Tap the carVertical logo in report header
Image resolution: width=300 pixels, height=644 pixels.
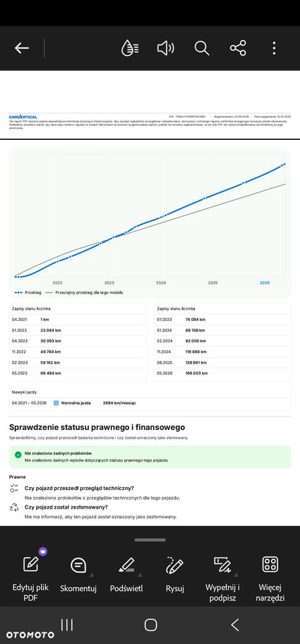pyautogui.click(x=23, y=117)
